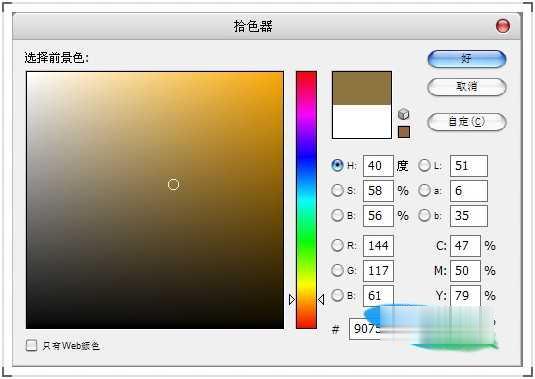Screen dimensions: 535x379
Task: Click the 取消 (Cancel) button
Action: click(x=466, y=87)
